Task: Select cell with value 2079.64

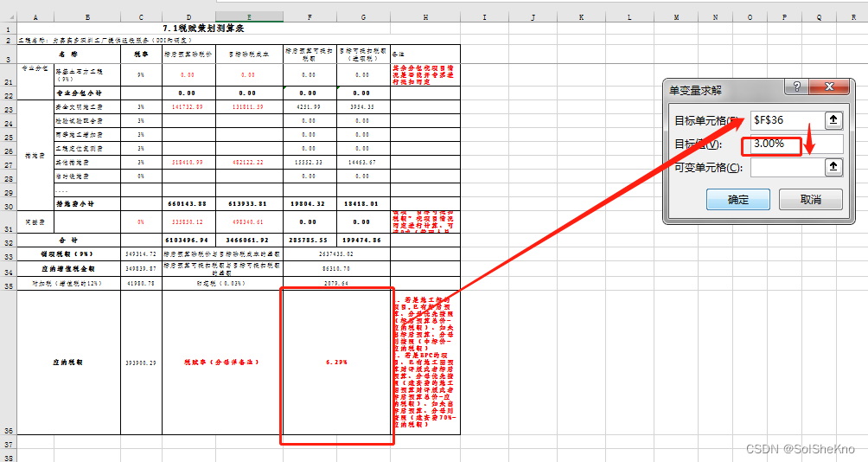Action: (x=336, y=284)
